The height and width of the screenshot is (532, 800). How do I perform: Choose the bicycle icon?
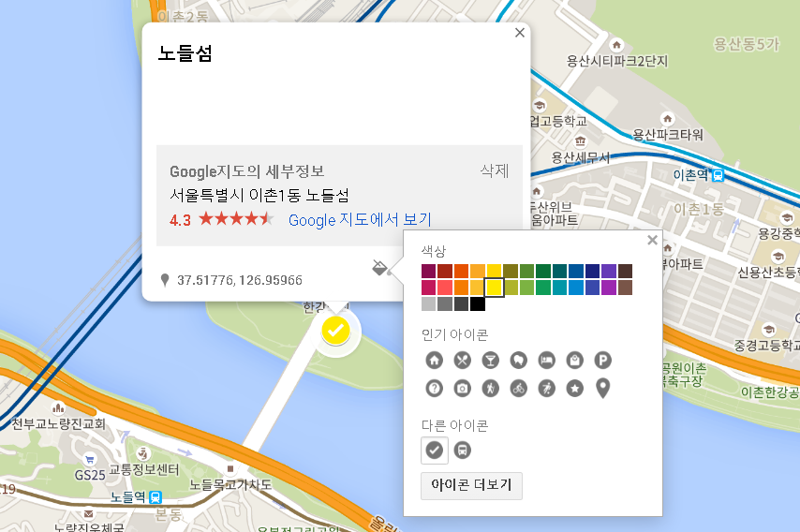518,388
